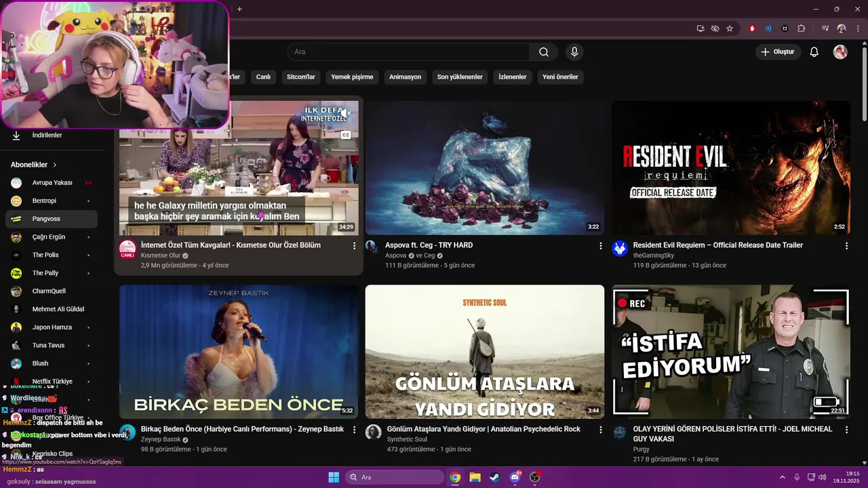Open Chrome profile avatar in toolbar
Viewport: 868px width, 488px height.
tap(842, 28)
